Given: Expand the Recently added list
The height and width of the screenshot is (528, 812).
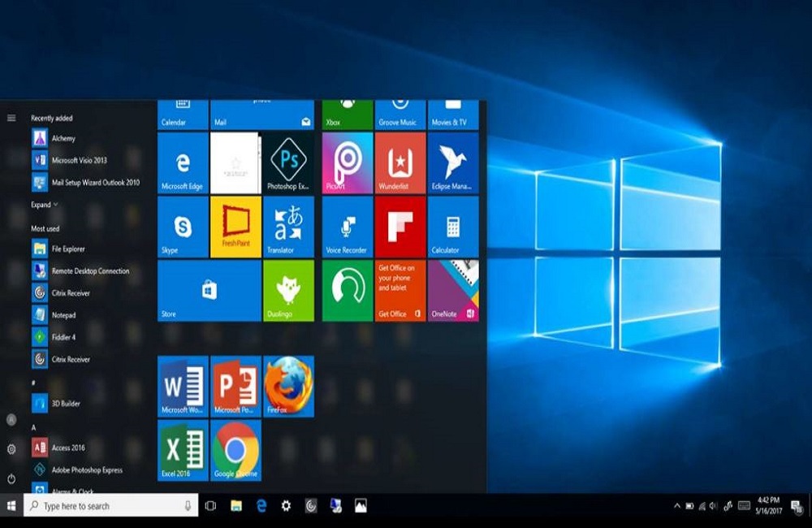Looking at the screenshot, I should [41, 206].
